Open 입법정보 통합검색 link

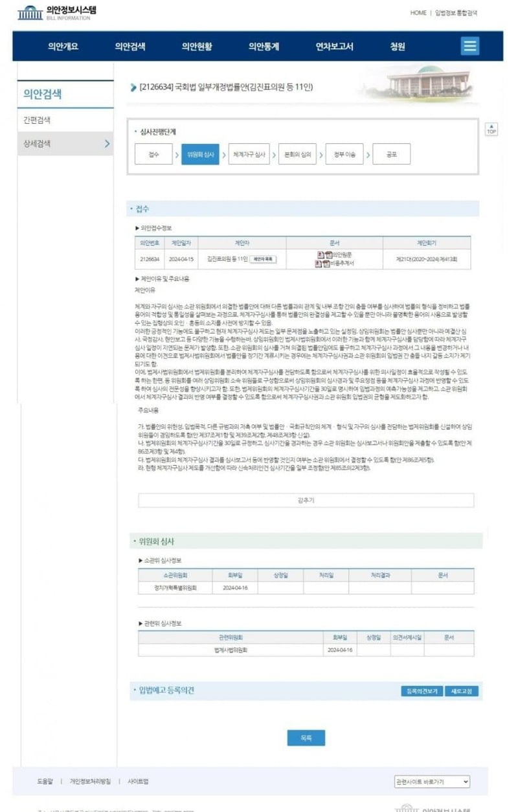tap(456, 13)
